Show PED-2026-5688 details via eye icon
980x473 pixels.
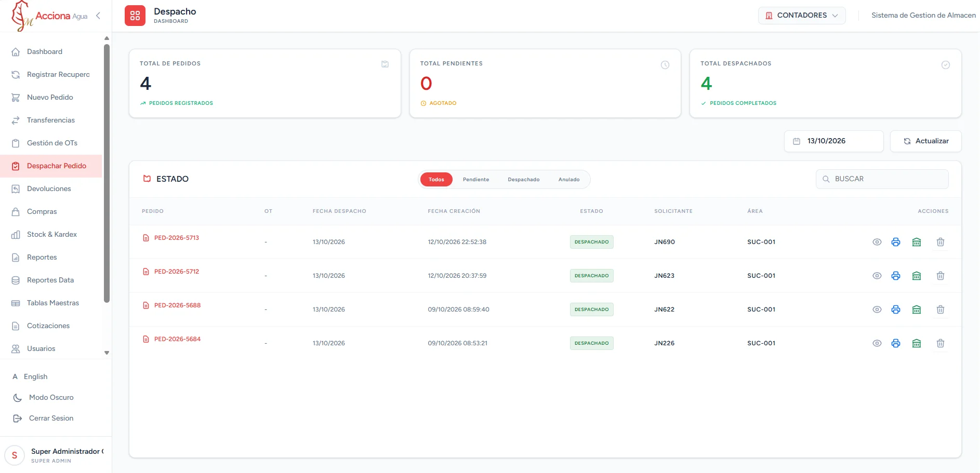point(877,309)
